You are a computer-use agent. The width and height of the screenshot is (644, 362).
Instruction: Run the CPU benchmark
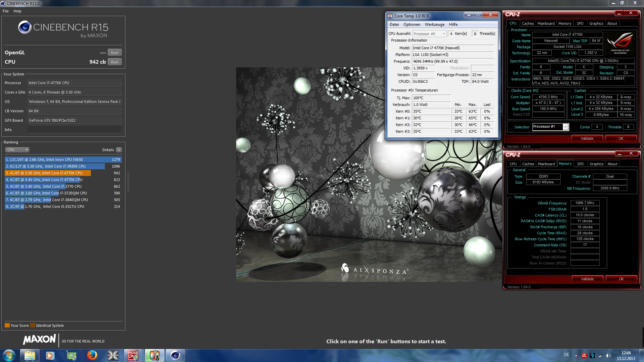(x=114, y=62)
